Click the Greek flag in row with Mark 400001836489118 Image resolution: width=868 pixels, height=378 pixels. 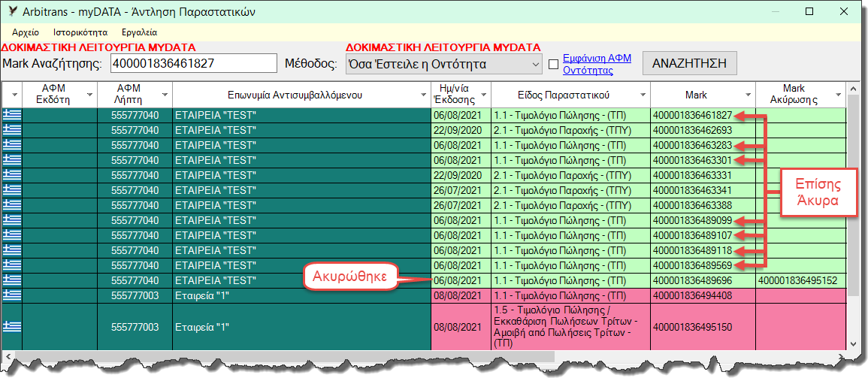coord(11,249)
